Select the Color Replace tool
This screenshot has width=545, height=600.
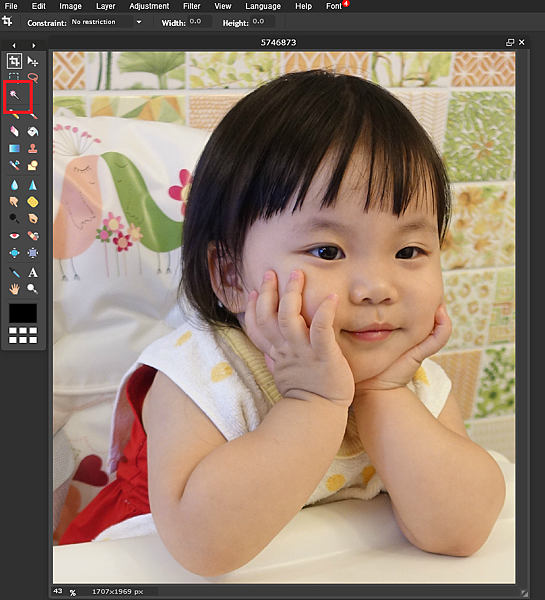15,165
